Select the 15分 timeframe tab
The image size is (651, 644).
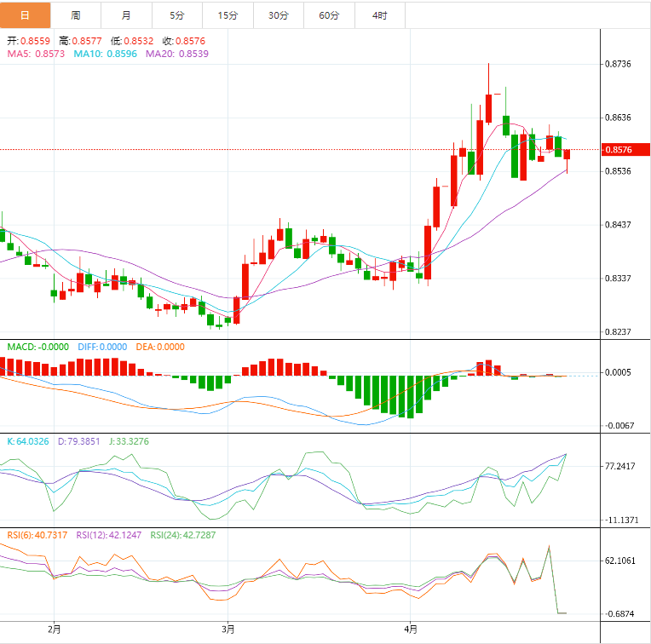point(228,15)
